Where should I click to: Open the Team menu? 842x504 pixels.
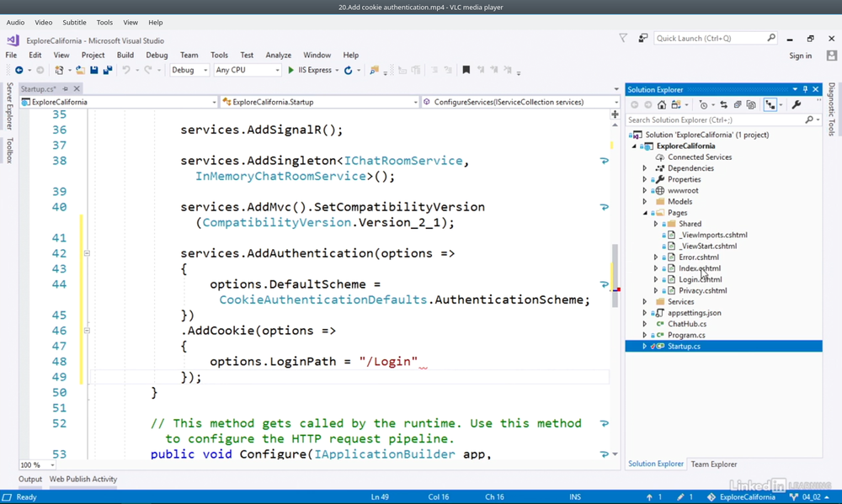coord(189,56)
